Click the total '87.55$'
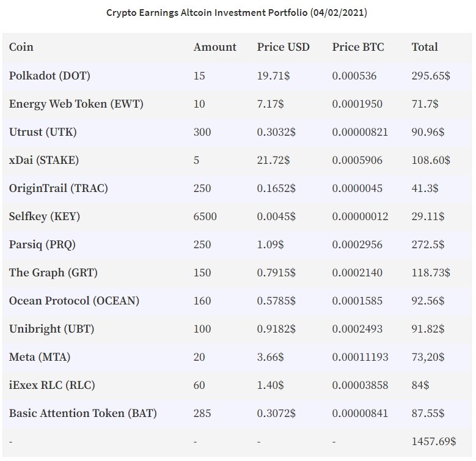The image size is (476, 461). (428, 413)
